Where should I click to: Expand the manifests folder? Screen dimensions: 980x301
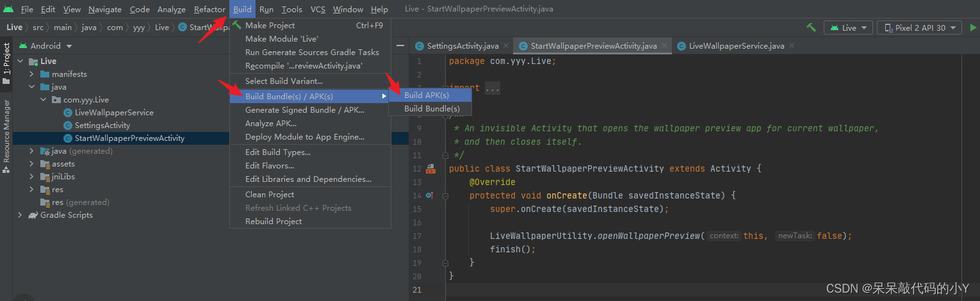(x=31, y=74)
